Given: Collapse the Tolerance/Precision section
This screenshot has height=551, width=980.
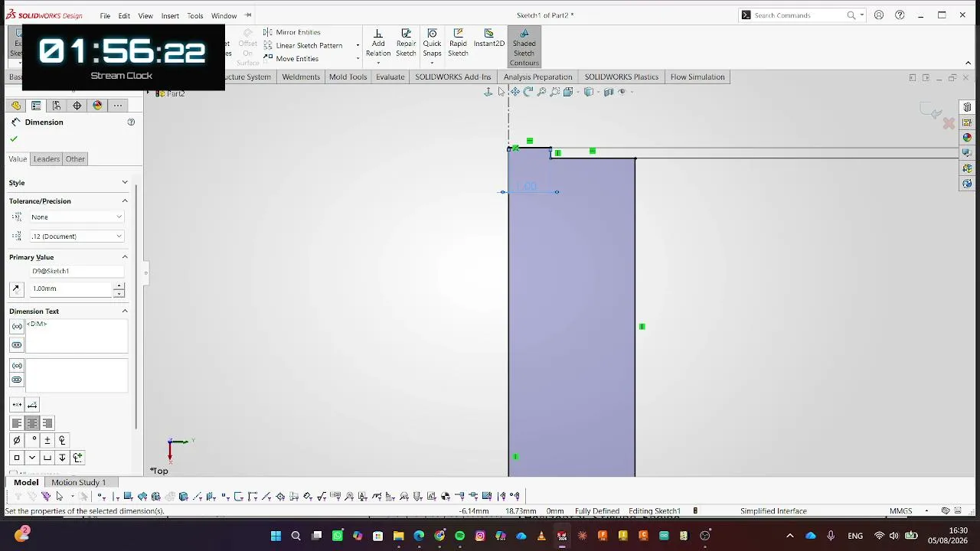Looking at the screenshot, I should [125, 201].
